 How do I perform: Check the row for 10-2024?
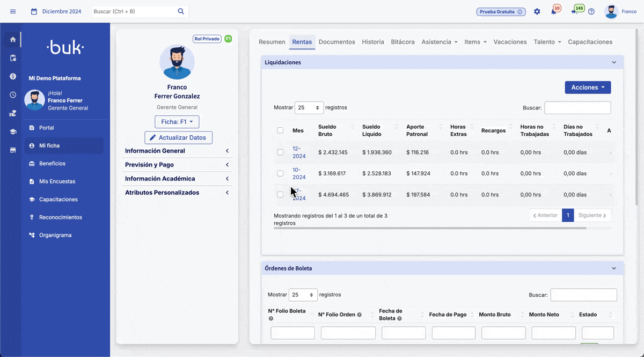pos(280,173)
